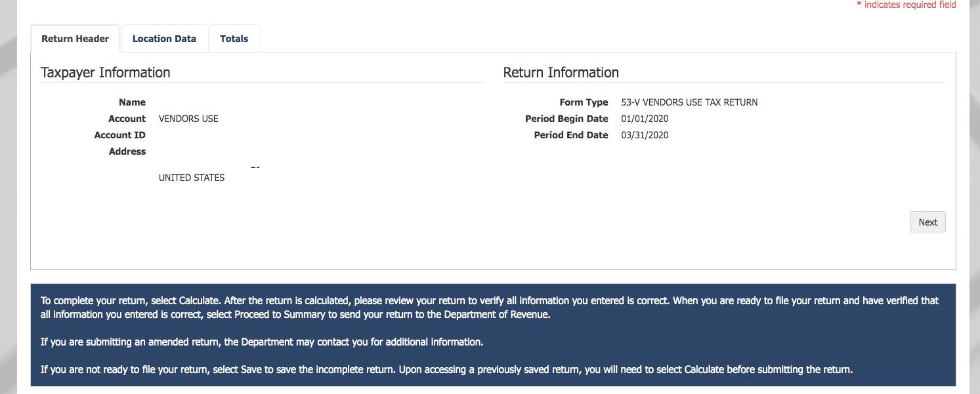
Task: Click the red required field notice
Action: [906, 5]
